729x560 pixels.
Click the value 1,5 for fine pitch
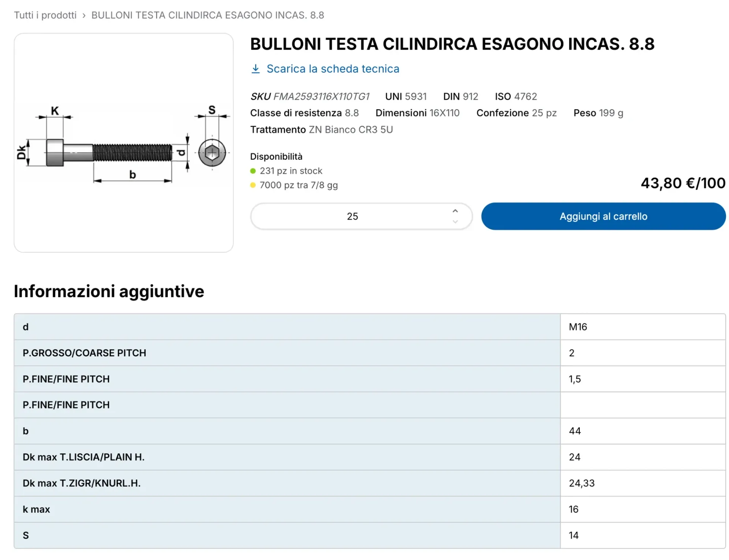[575, 379]
